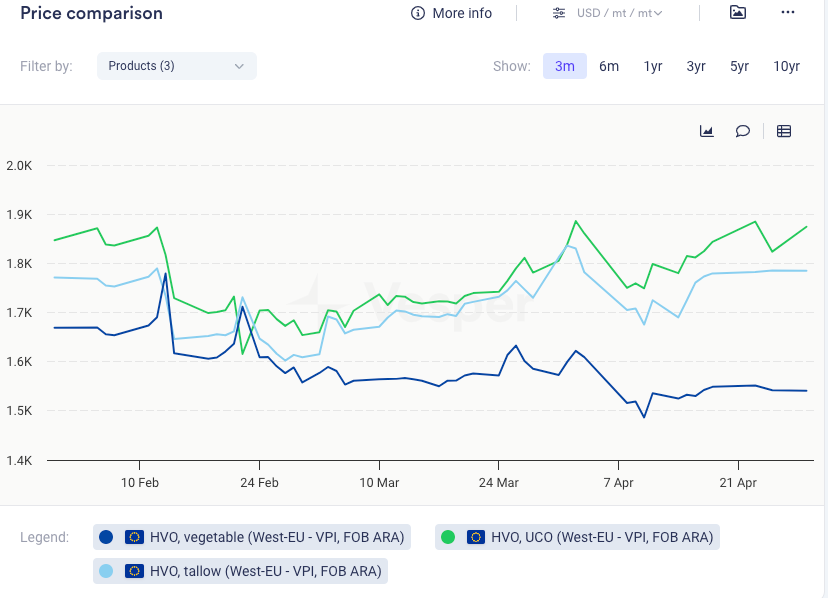The width and height of the screenshot is (828, 598).
Task: Toggle HVO, tallow series visibility
Action: [264, 571]
